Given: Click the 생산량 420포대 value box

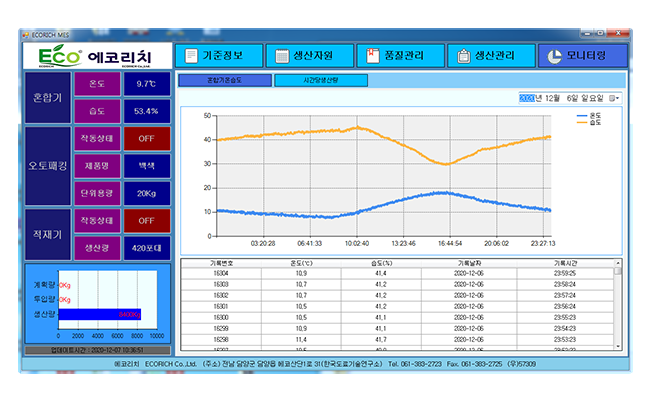Looking at the screenshot, I should click(x=146, y=247).
